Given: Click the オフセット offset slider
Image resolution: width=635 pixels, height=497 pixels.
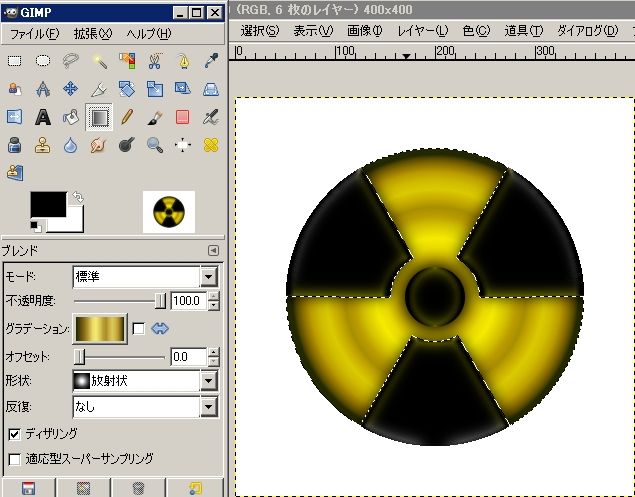Looking at the screenshot, I should (x=120, y=357).
